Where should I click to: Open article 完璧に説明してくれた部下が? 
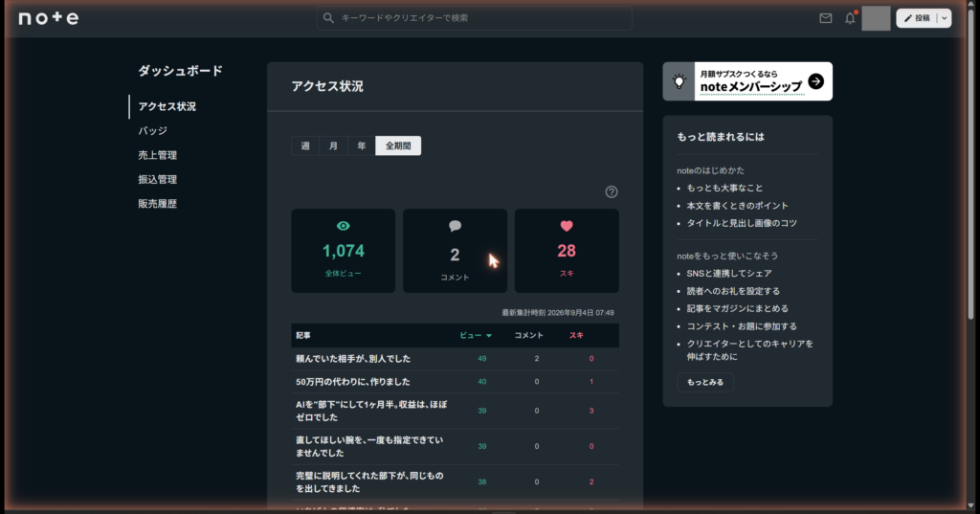pos(369,482)
